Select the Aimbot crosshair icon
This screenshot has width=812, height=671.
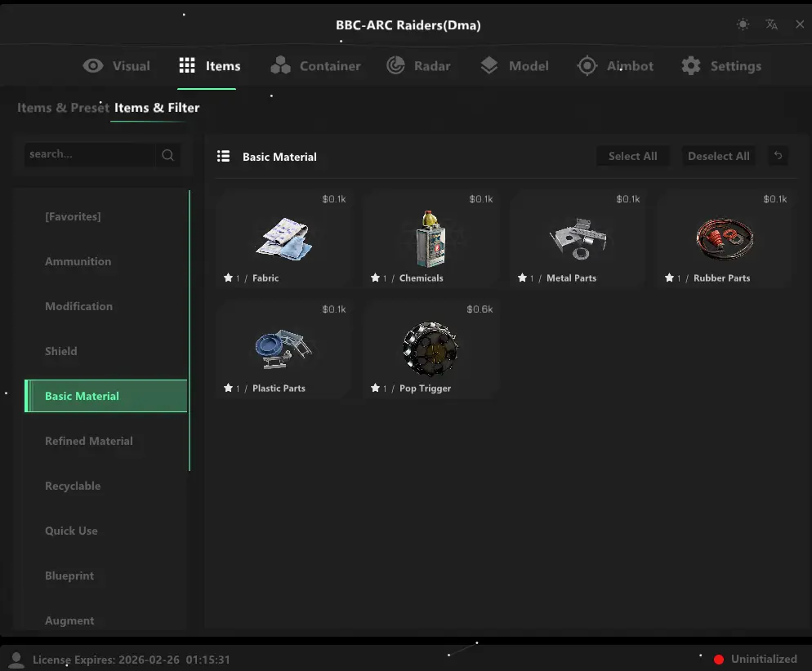(x=586, y=65)
